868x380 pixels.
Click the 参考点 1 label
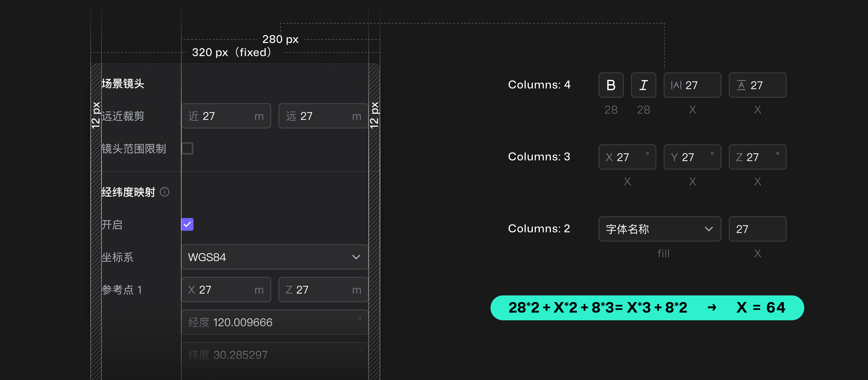point(122,289)
